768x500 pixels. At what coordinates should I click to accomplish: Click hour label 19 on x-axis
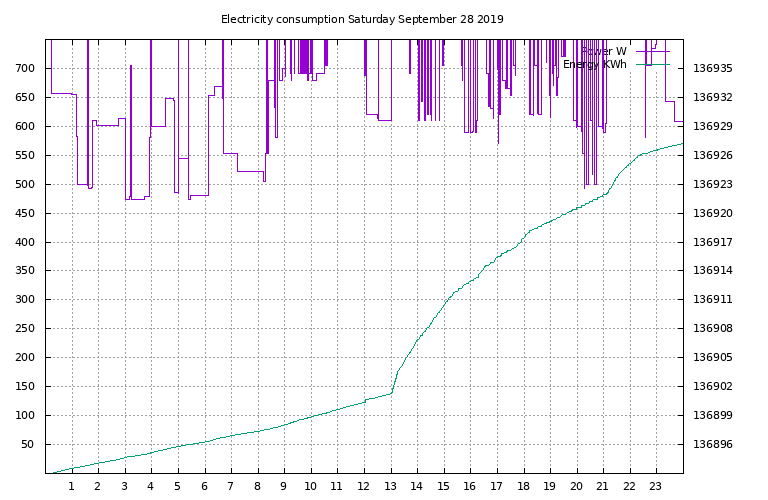[550, 486]
